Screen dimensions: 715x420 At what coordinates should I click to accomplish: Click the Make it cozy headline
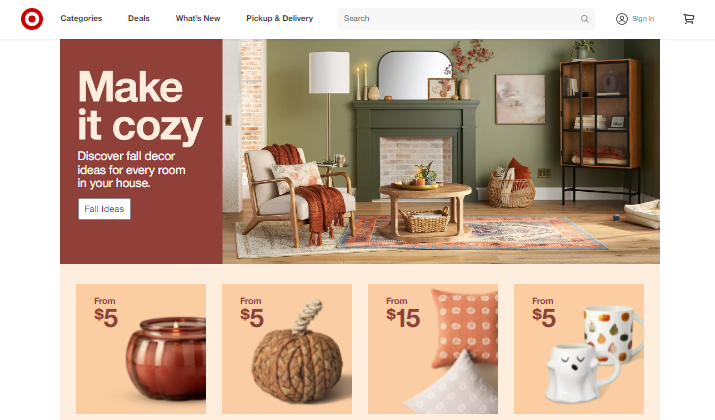140,106
